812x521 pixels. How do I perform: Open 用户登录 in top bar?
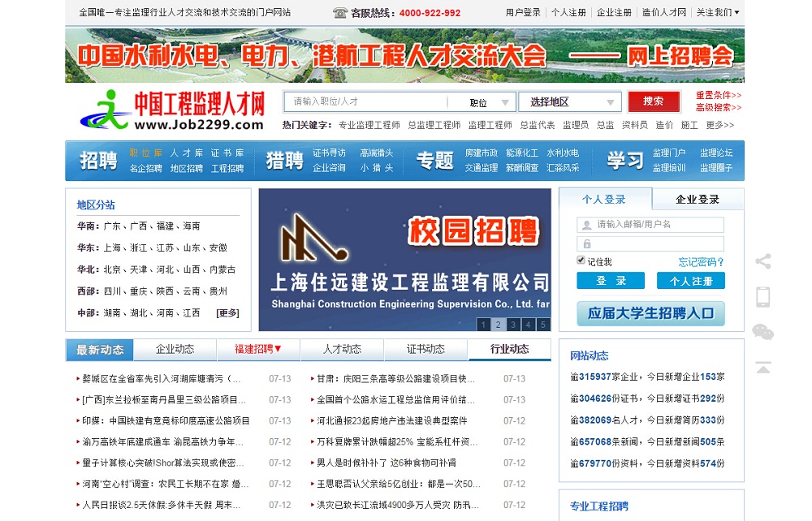[x=523, y=12]
